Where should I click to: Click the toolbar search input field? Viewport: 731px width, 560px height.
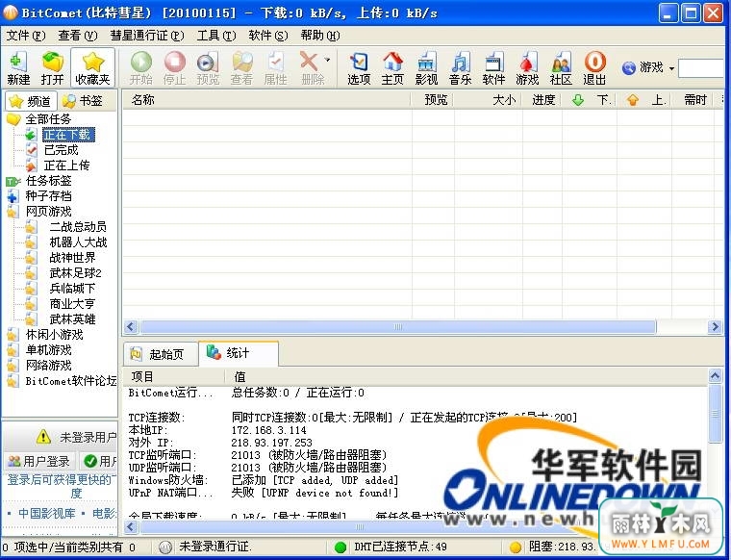pos(701,68)
